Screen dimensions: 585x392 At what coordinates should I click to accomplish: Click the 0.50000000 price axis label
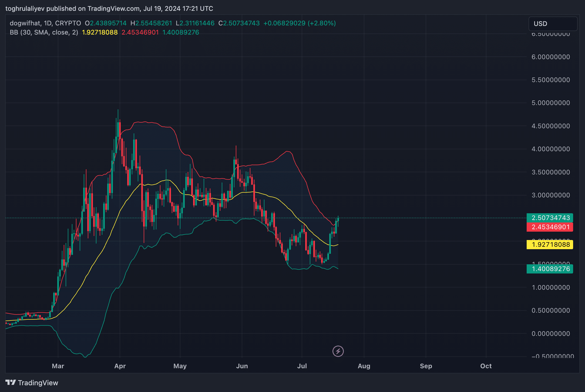(551, 310)
